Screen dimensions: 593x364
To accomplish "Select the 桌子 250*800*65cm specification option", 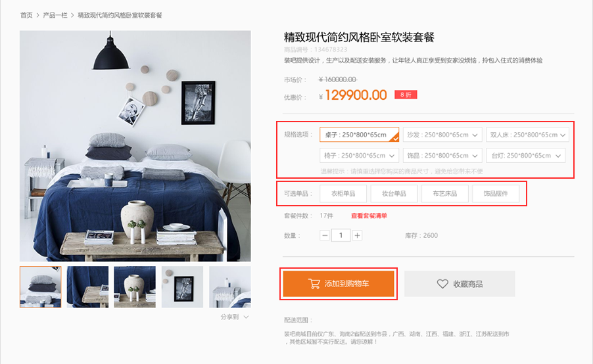I will [x=359, y=135].
